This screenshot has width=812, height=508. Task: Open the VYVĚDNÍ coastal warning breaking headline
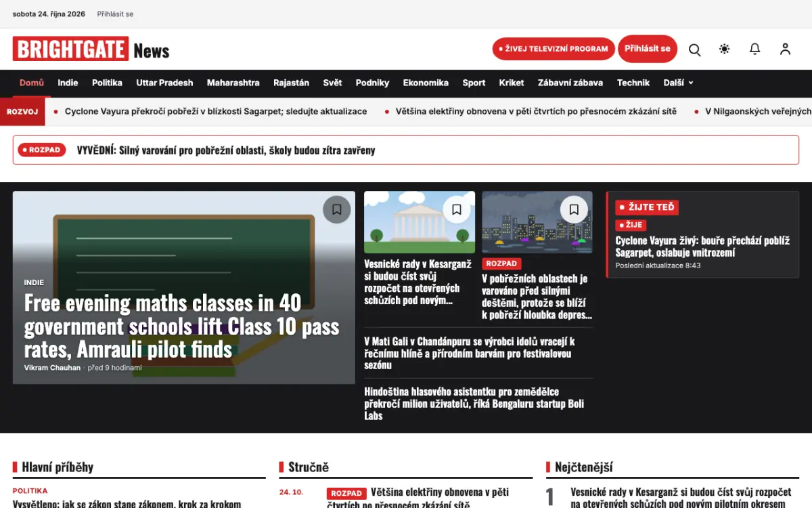[x=226, y=150]
